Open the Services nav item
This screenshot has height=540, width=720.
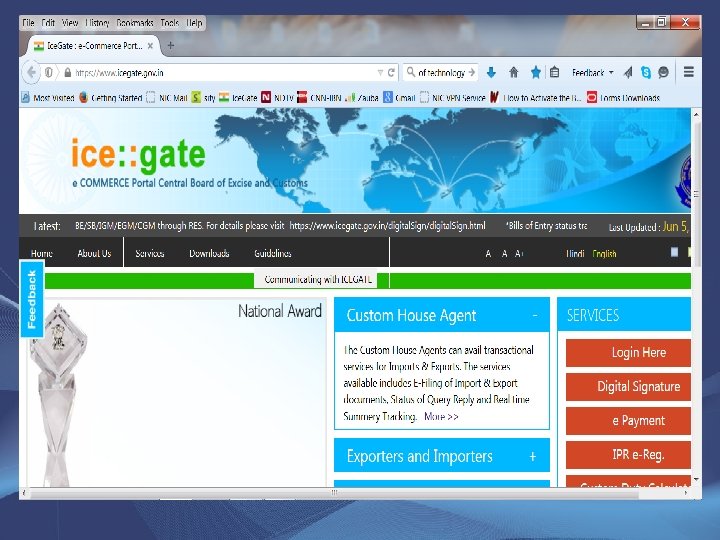tap(150, 253)
